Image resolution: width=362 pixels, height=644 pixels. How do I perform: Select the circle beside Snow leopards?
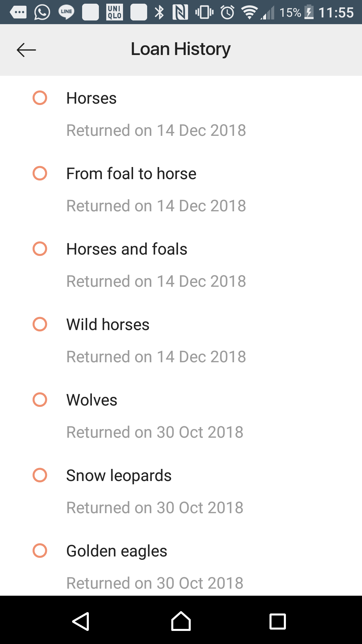40,475
